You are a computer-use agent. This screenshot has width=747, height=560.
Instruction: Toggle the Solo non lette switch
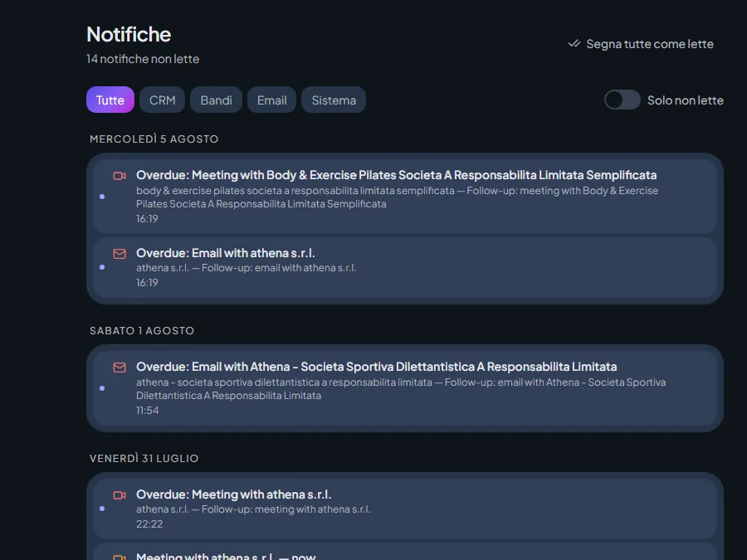622,100
